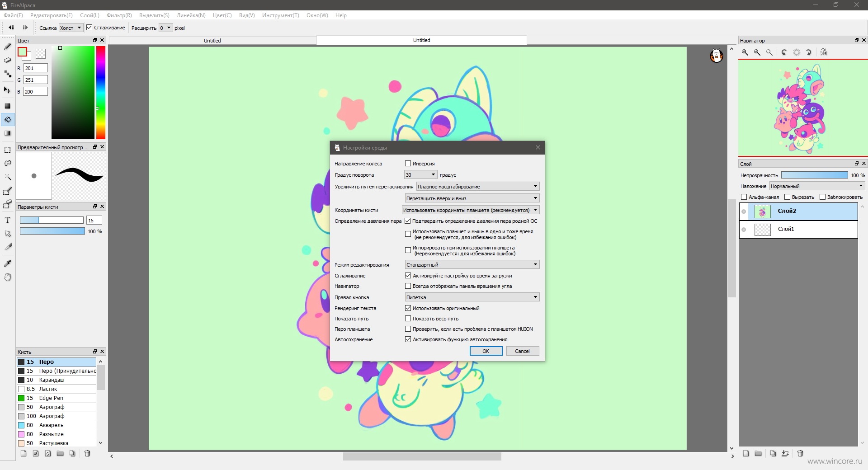Open the Выделить(S) menu
This screenshot has width=868, height=470.
(x=154, y=15)
